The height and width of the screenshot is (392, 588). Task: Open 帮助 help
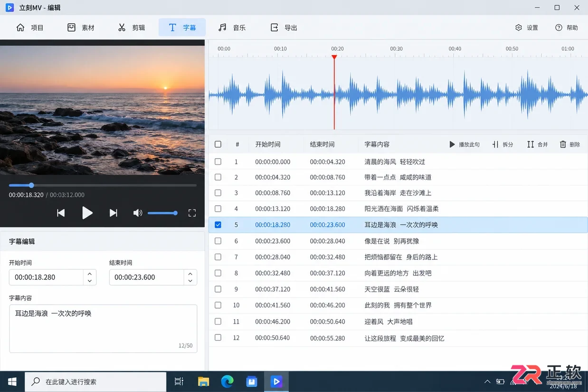[x=567, y=28]
